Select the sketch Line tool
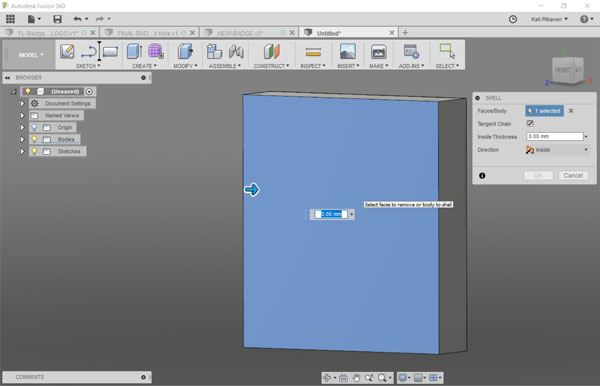The width and height of the screenshot is (600, 386). (x=89, y=52)
